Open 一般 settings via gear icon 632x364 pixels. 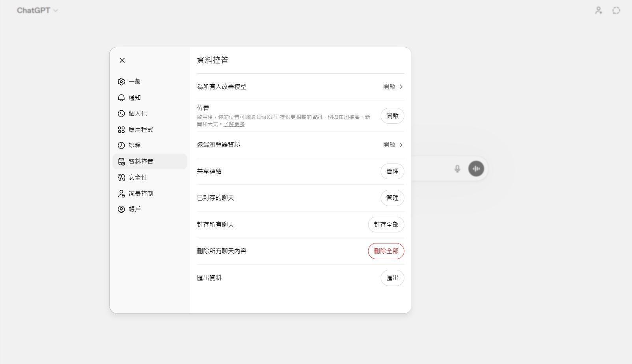click(121, 82)
